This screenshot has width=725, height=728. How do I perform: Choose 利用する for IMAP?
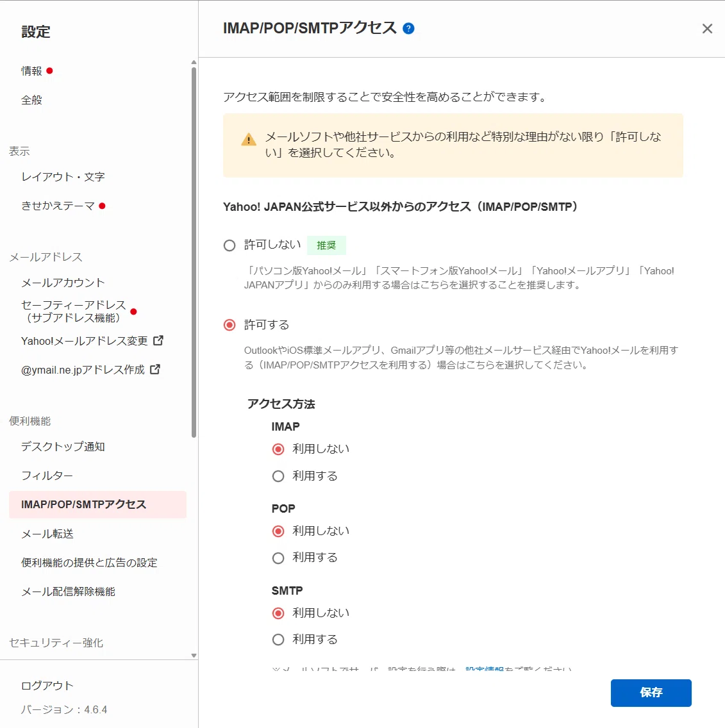tap(278, 476)
